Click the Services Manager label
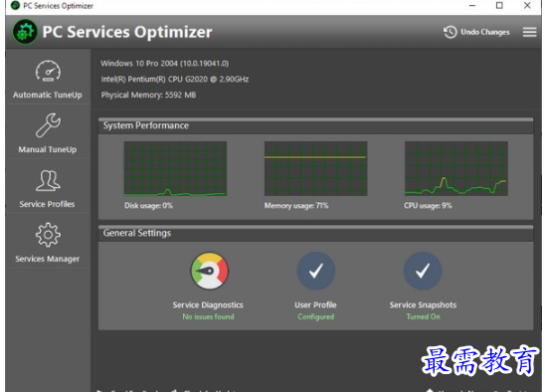The height and width of the screenshot is (392, 545). pyautogui.click(x=48, y=259)
